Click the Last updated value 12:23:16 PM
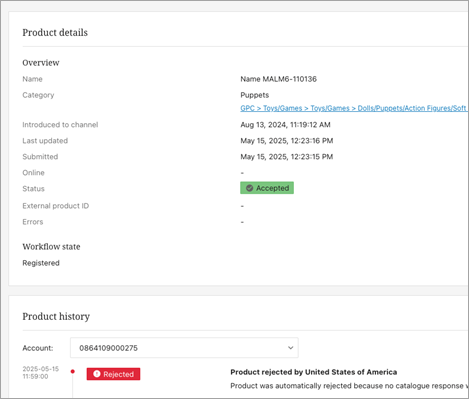This screenshot has height=399, width=469. (x=287, y=141)
